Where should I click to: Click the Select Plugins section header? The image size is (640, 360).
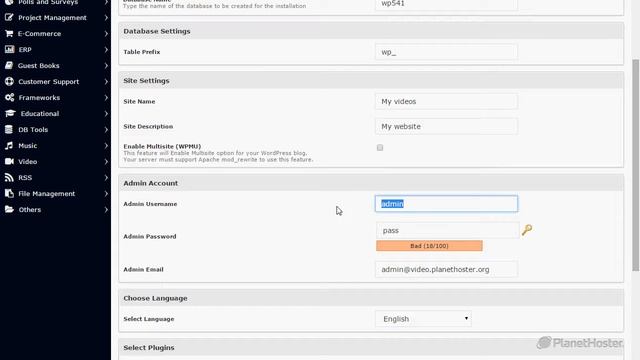371,347
